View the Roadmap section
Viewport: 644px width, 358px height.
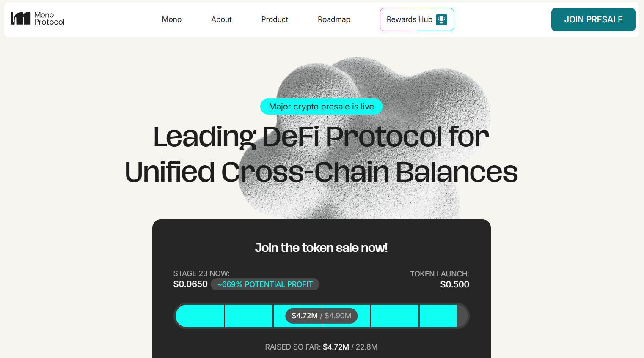[334, 19]
